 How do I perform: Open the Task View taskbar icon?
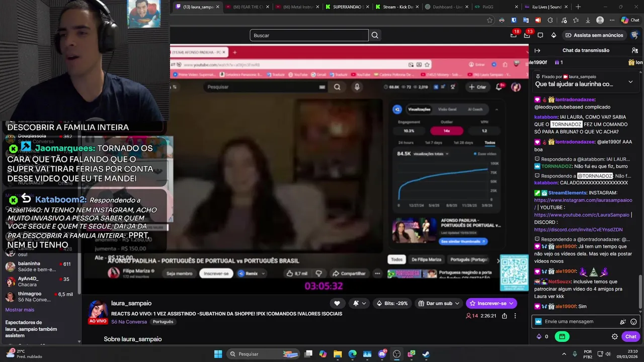tap(308, 354)
